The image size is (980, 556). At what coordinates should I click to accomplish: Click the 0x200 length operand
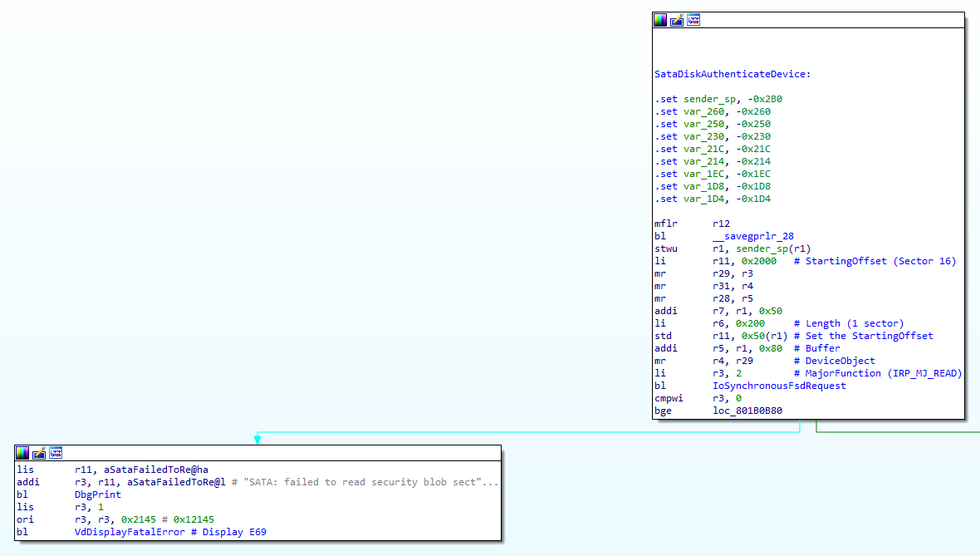click(x=750, y=324)
